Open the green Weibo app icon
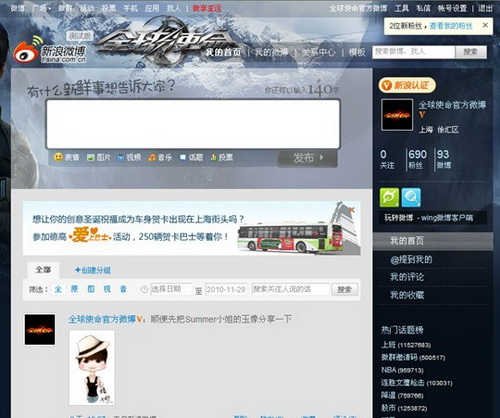This screenshot has width=500, height=418. (x=389, y=197)
